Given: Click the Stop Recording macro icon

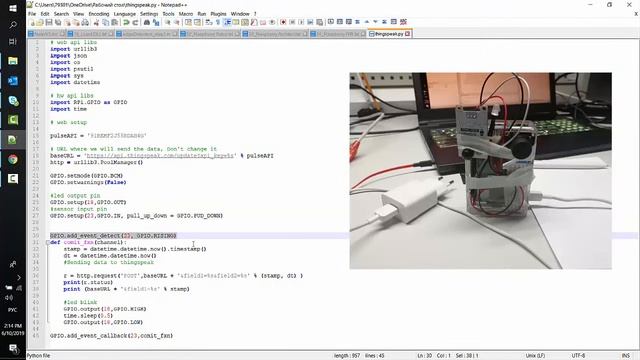Looking at the screenshot, I should pos(292,22).
